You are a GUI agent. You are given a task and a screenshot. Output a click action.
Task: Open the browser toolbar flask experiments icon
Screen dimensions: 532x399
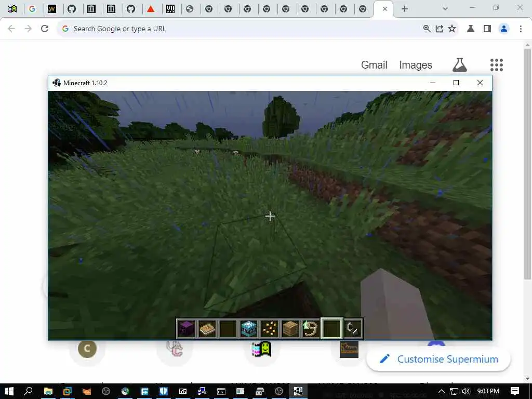(471, 29)
